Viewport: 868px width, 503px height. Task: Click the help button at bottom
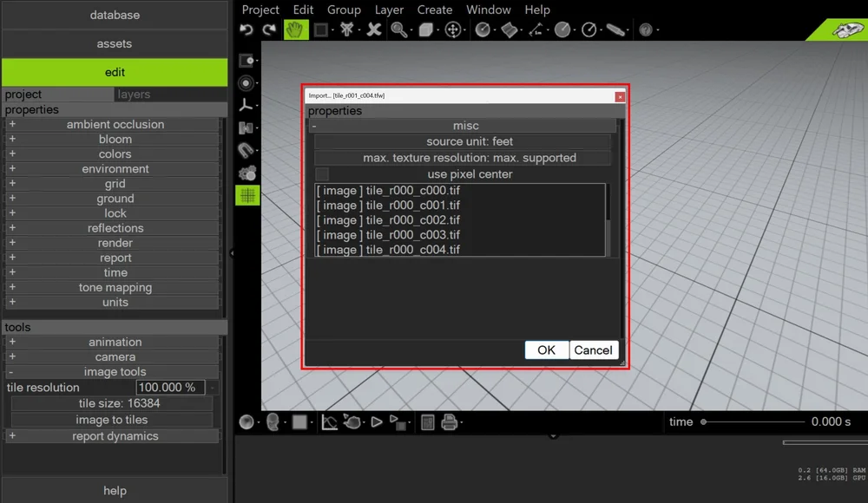coord(115,490)
